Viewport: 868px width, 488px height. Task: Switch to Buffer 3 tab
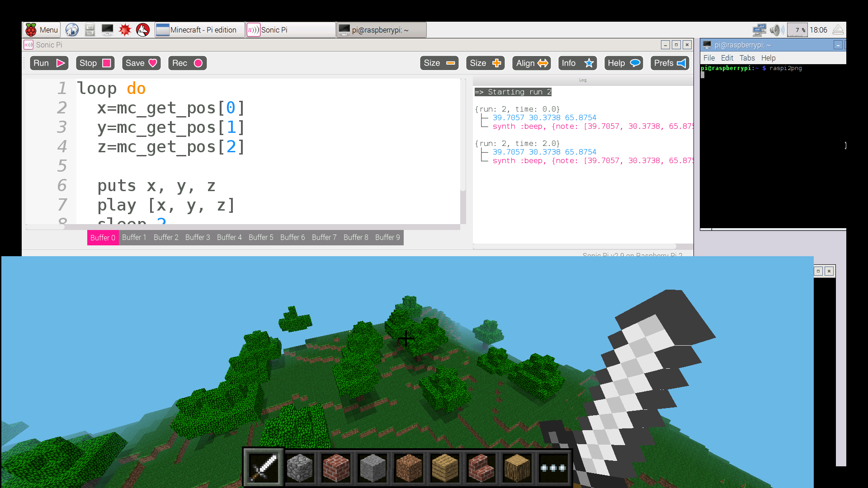pyautogui.click(x=198, y=238)
